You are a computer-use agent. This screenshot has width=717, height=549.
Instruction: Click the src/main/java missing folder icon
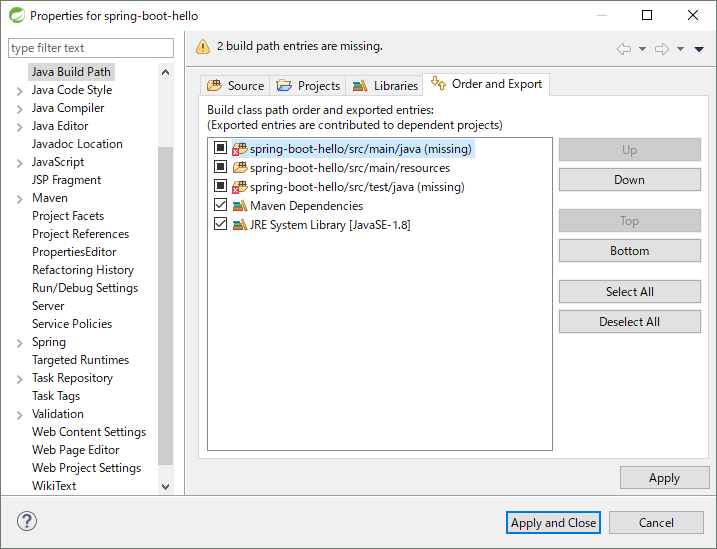[x=240, y=149]
